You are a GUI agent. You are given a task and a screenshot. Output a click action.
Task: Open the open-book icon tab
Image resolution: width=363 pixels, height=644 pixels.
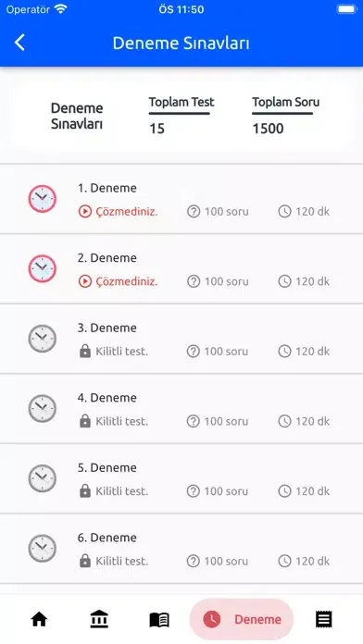(x=159, y=619)
